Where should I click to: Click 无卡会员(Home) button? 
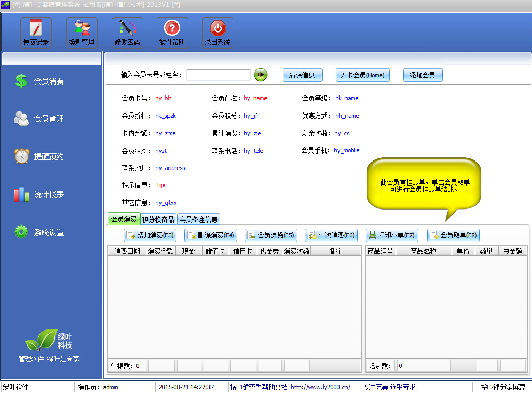362,75
